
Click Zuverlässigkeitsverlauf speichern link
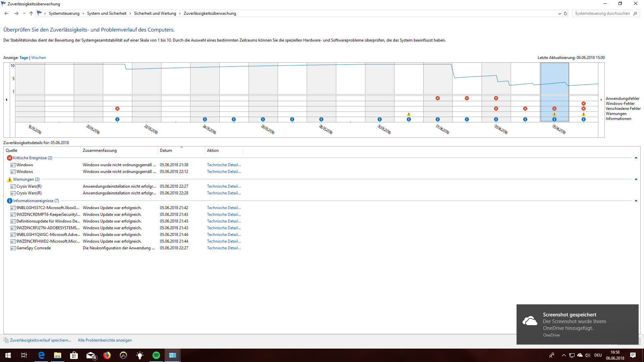(41, 340)
